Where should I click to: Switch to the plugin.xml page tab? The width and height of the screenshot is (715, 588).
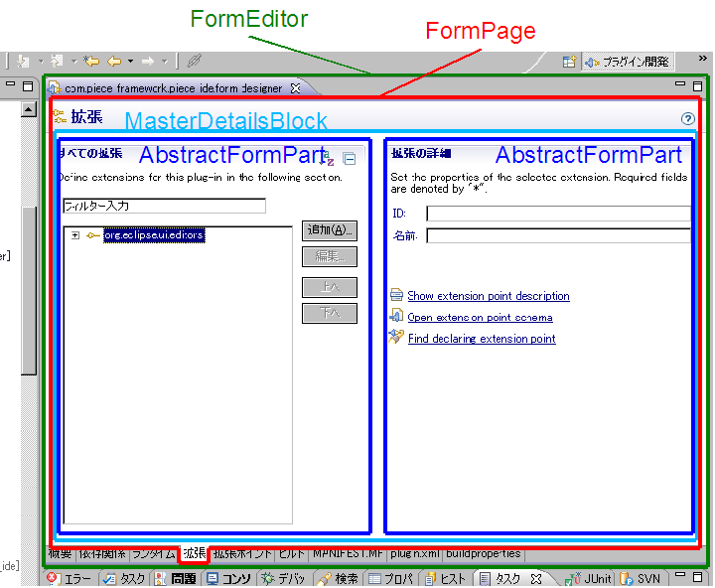pos(414,554)
